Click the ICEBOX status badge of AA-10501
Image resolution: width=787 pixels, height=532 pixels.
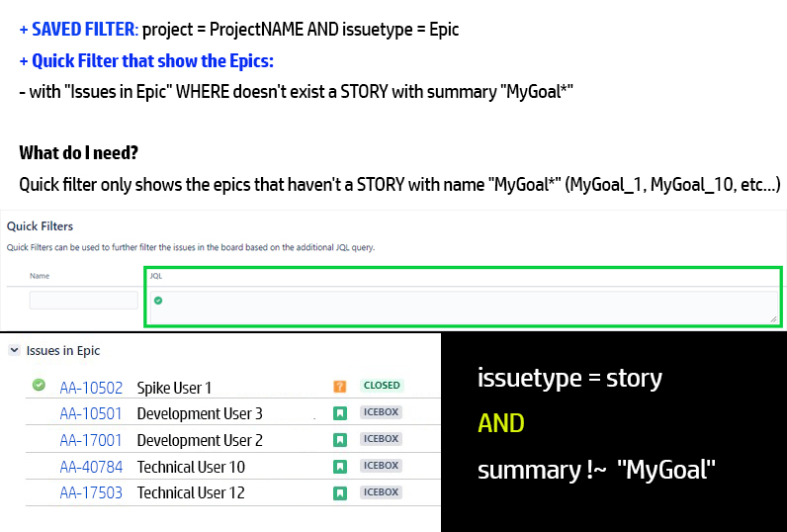tap(381, 412)
